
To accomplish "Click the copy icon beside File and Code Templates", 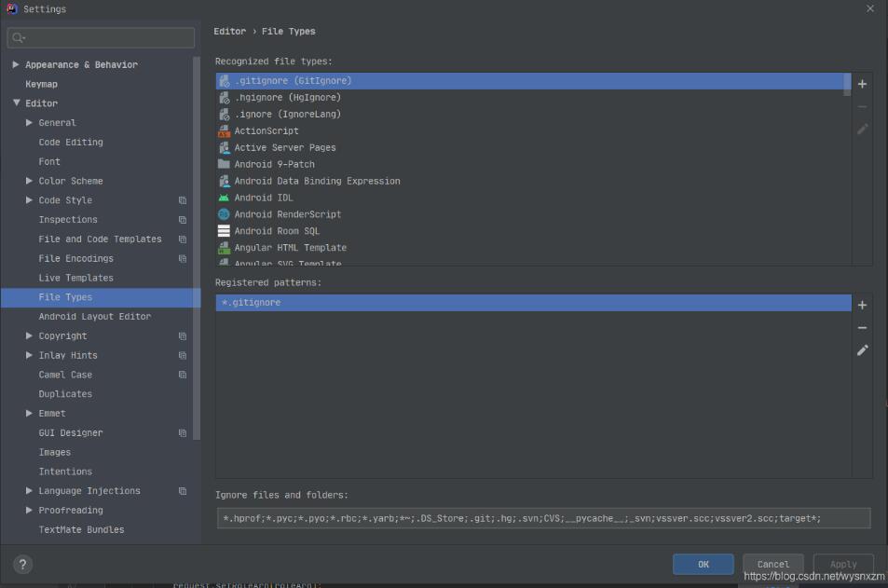I will (x=183, y=239).
